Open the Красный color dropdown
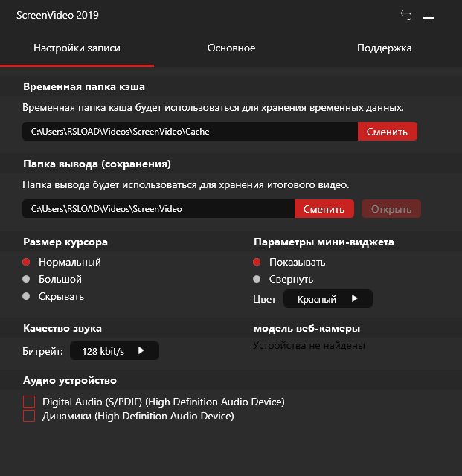462x476 pixels. 327,299
